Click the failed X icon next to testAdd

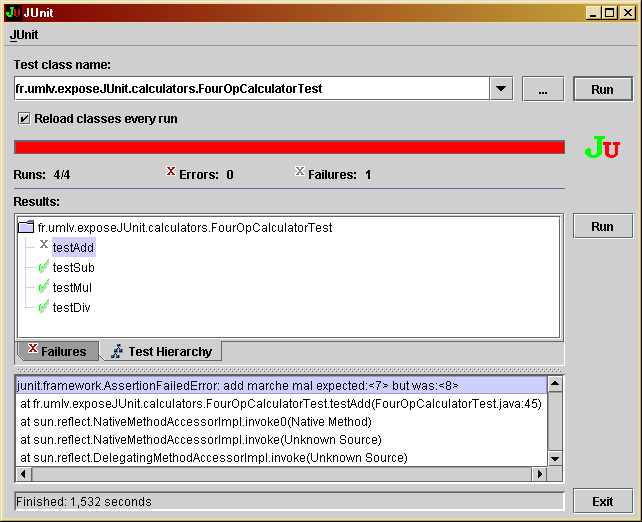(x=44, y=245)
